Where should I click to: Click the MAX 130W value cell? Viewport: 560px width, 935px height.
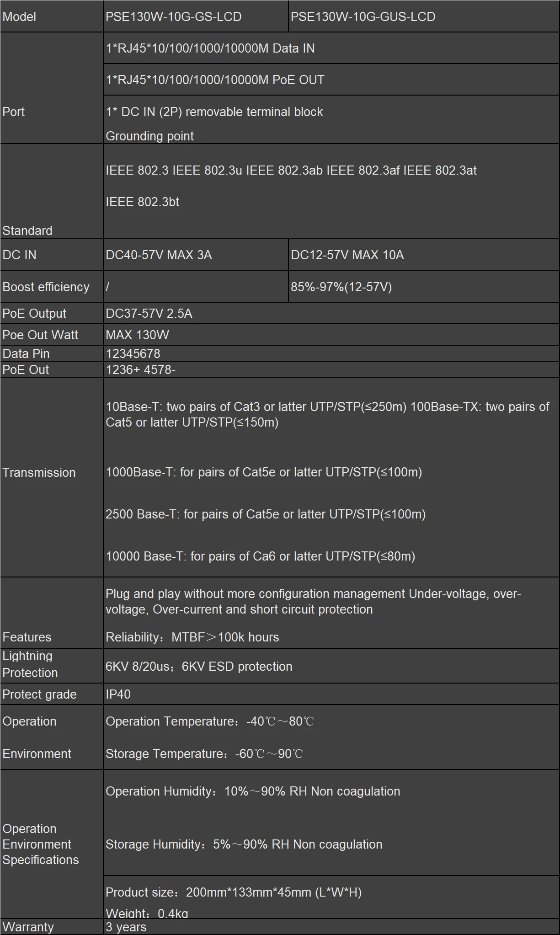tap(137, 335)
